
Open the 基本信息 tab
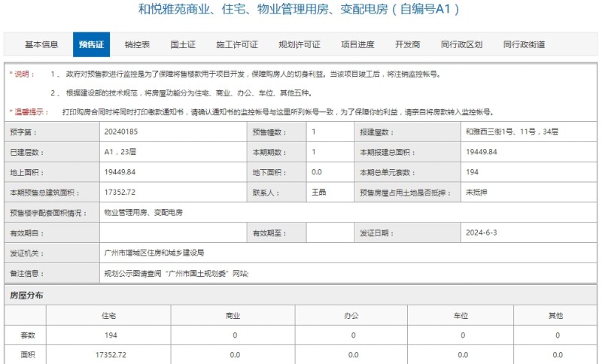coord(41,44)
